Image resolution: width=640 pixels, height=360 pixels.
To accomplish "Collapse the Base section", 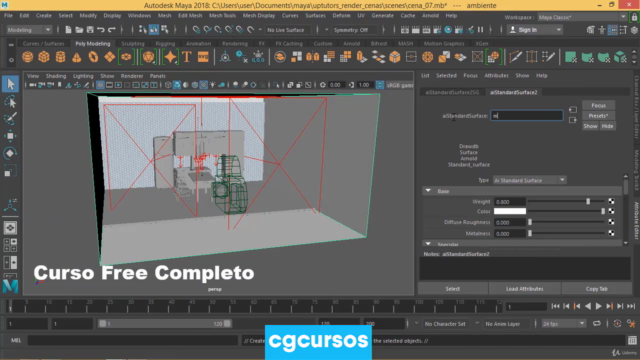I will point(428,191).
